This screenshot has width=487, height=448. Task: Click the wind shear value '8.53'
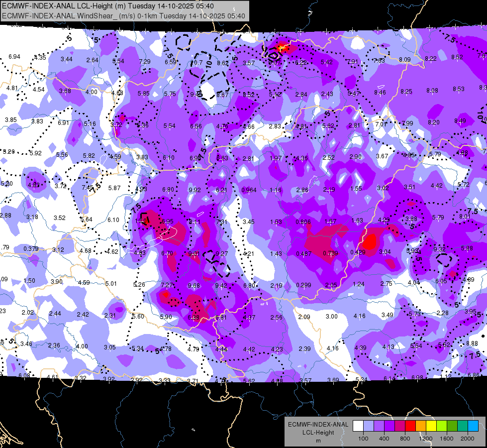pyautogui.click(x=459, y=89)
